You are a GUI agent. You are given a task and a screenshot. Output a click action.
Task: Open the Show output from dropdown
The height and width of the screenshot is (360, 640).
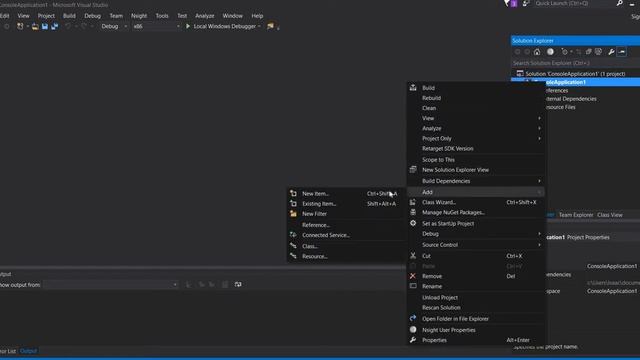click(111, 284)
